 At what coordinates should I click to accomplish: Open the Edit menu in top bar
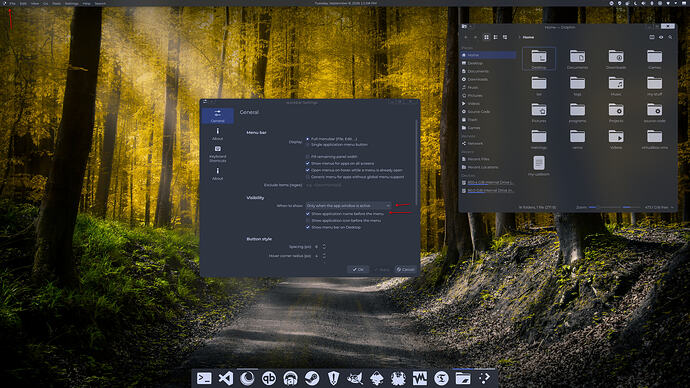(23, 3)
